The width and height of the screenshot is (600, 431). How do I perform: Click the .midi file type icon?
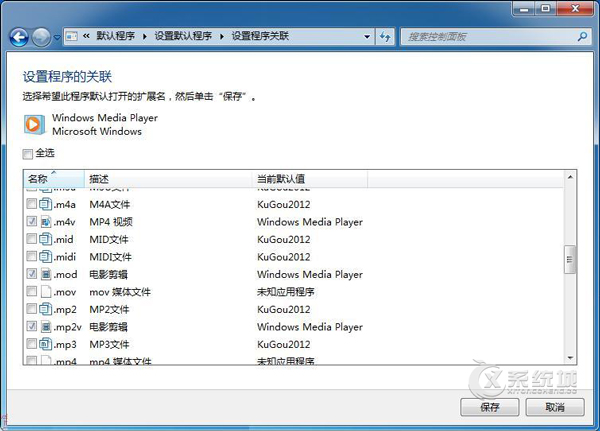pyautogui.click(x=46, y=256)
